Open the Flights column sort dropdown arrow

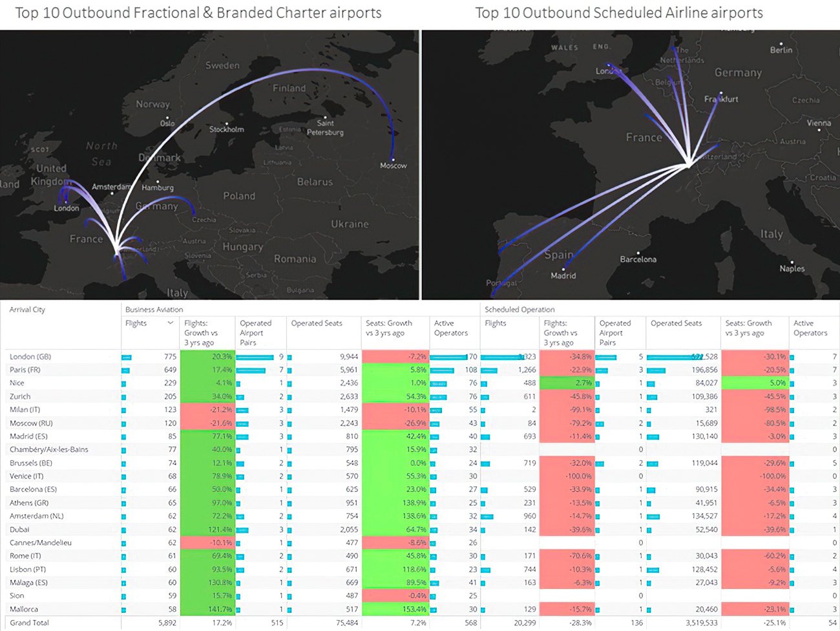[171, 323]
